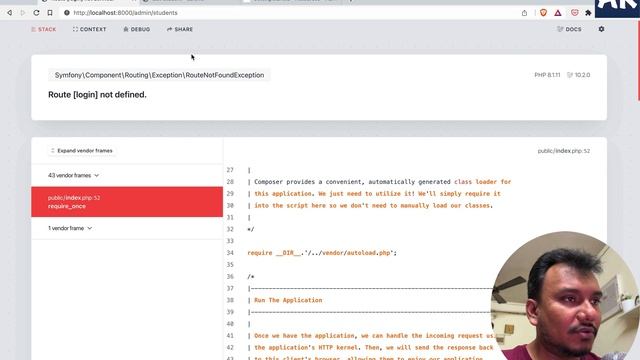The width and height of the screenshot is (640, 360).
Task: Click the Laravel 10.2.0 version label
Action: click(578, 75)
